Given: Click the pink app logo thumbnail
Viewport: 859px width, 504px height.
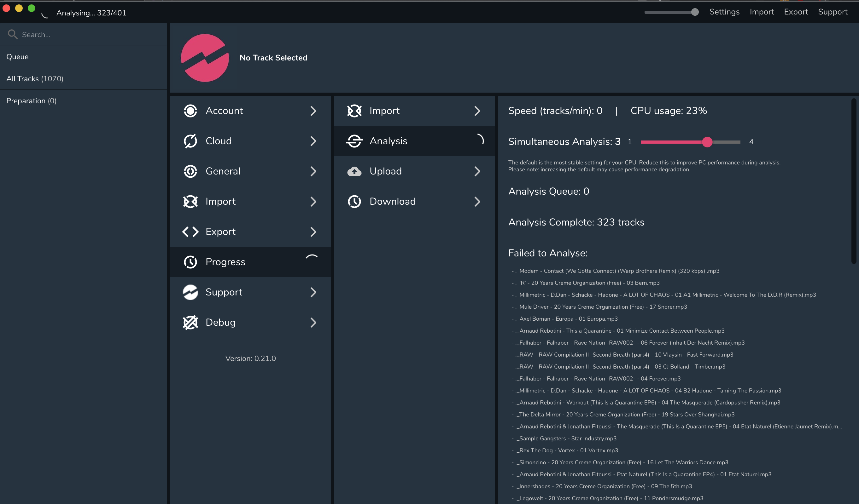Looking at the screenshot, I should coord(205,58).
